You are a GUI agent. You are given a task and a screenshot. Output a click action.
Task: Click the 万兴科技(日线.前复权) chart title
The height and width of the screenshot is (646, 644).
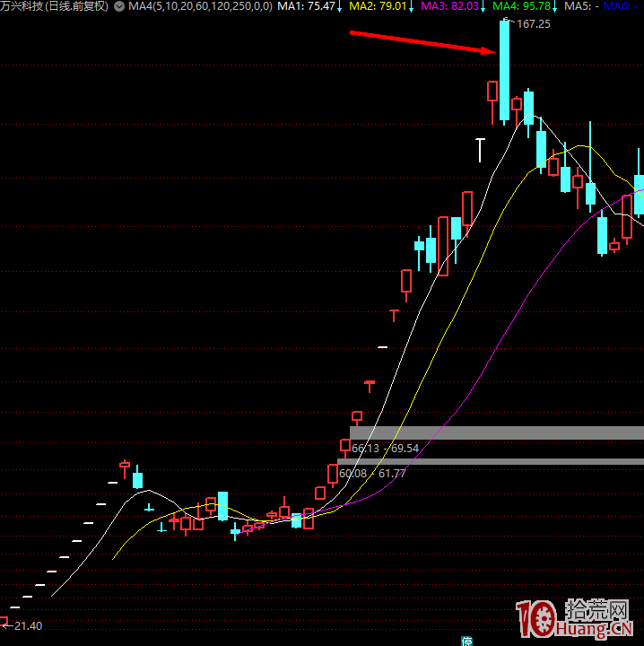click(x=54, y=6)
